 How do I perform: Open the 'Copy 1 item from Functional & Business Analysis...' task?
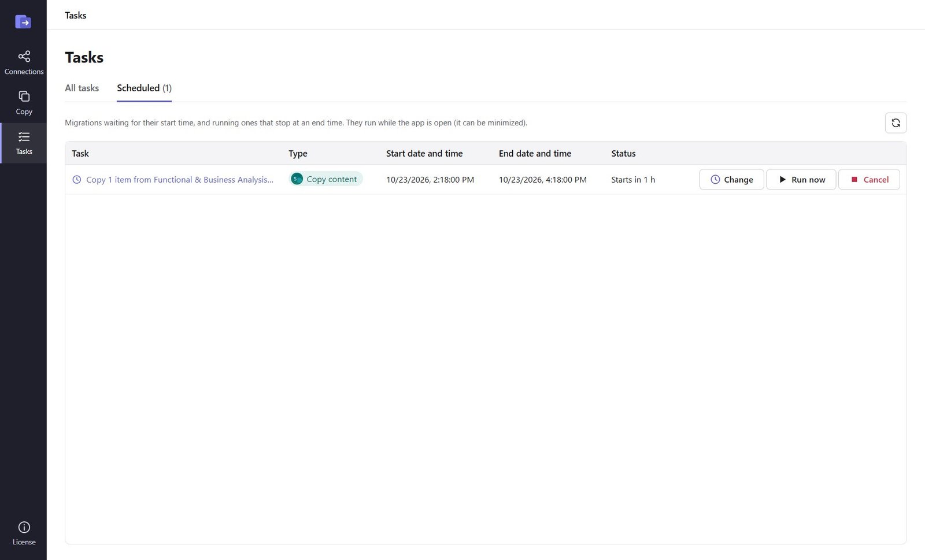coord(180,180)
